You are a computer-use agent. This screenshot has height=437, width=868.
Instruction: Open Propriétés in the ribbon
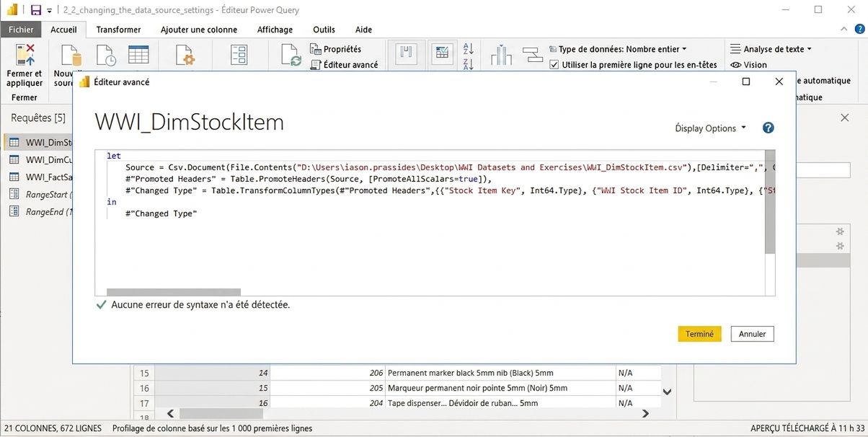click(336, 49)
